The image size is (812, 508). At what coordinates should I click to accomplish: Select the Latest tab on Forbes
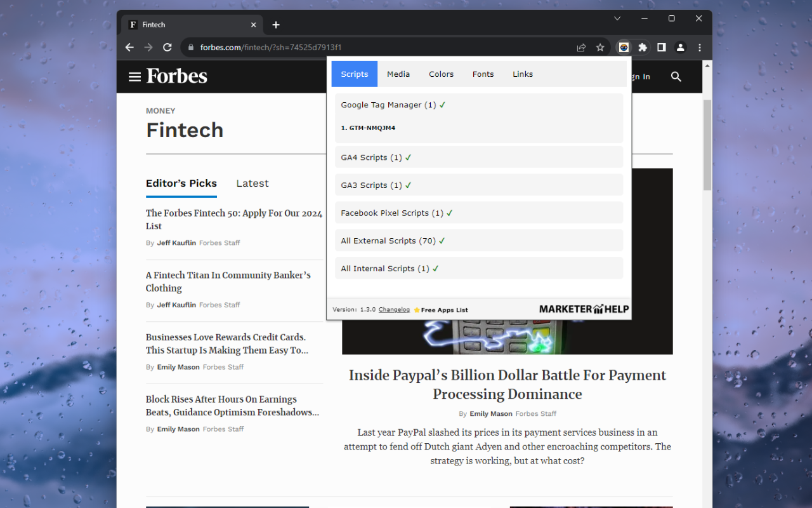[252, 184]
